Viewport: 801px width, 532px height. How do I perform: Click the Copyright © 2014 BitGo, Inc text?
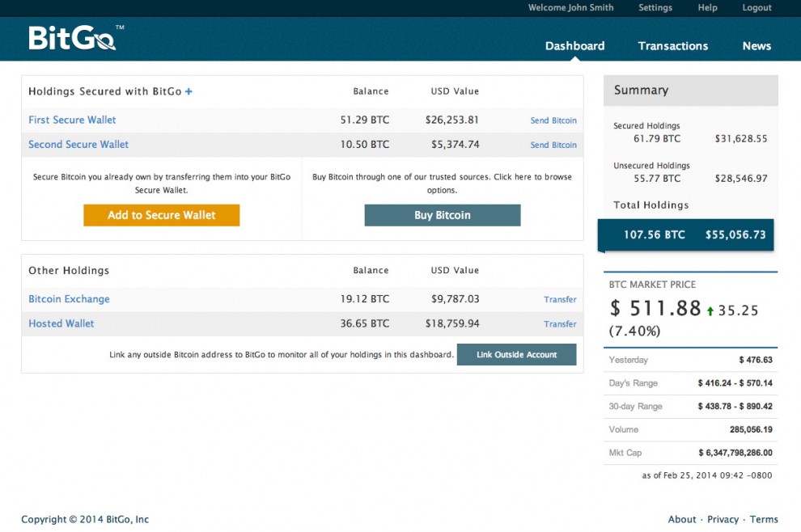pos(85,519)
